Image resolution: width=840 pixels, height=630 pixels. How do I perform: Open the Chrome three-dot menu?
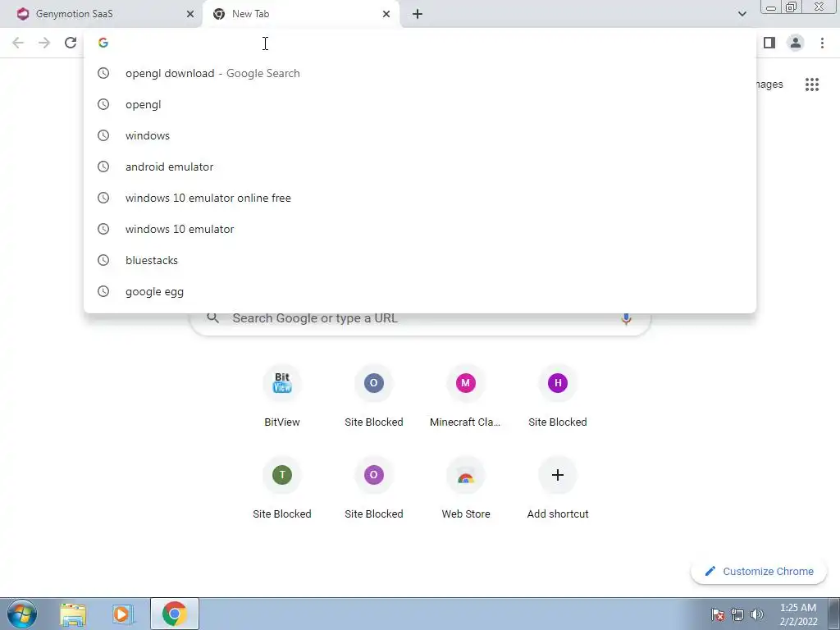pos(822,43)
